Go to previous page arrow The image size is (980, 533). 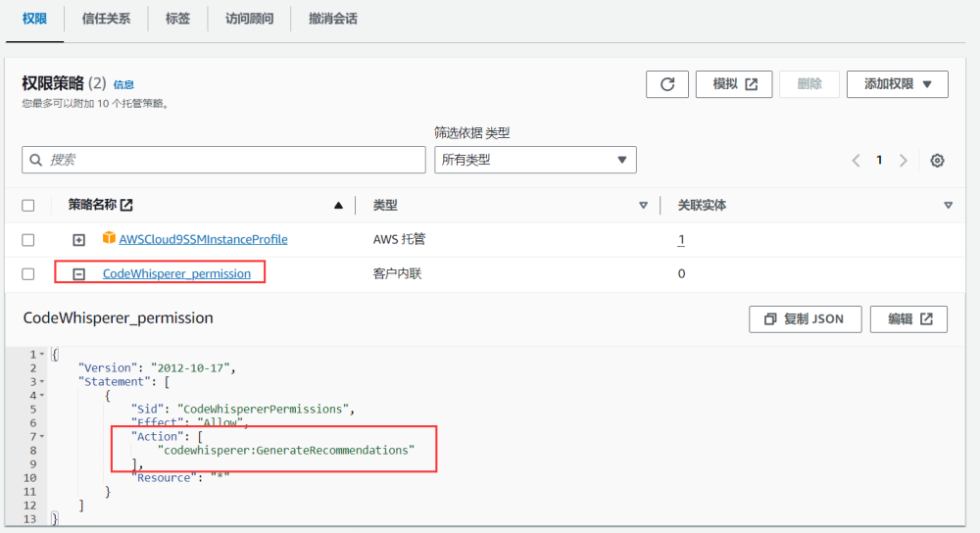coord(857,161)
